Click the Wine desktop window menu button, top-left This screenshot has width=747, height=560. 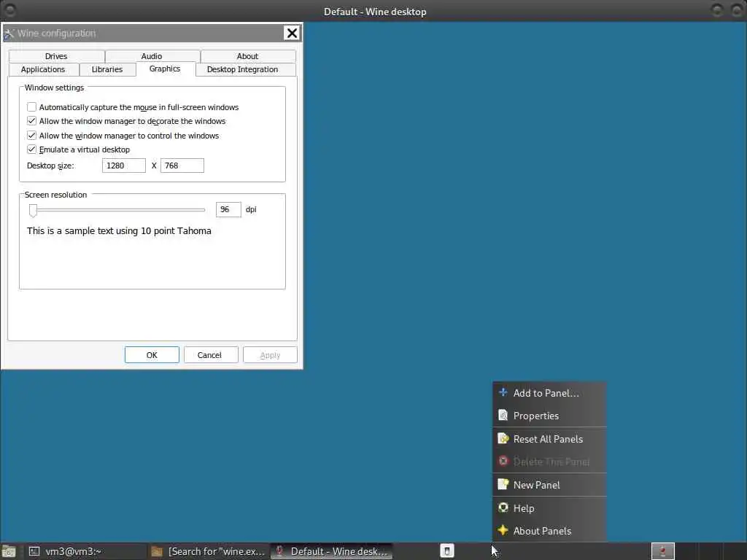[x=9, y=10]
